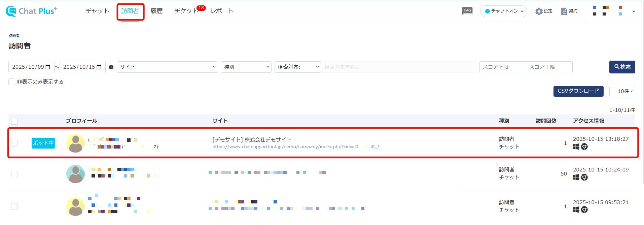The width and height of the screenshot is (644, 225).
Task: Open the レポート tab
Action: click(x=222, y=11)
